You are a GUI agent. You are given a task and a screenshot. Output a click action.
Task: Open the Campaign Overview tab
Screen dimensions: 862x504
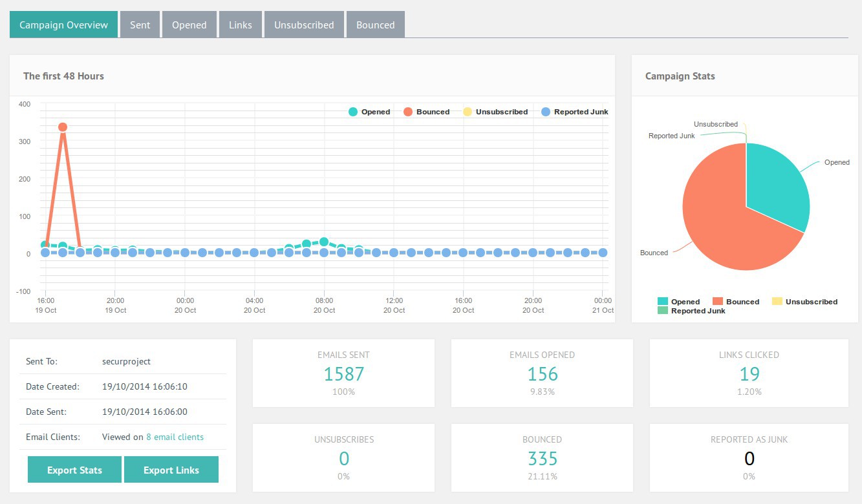[x=63, y=25]
